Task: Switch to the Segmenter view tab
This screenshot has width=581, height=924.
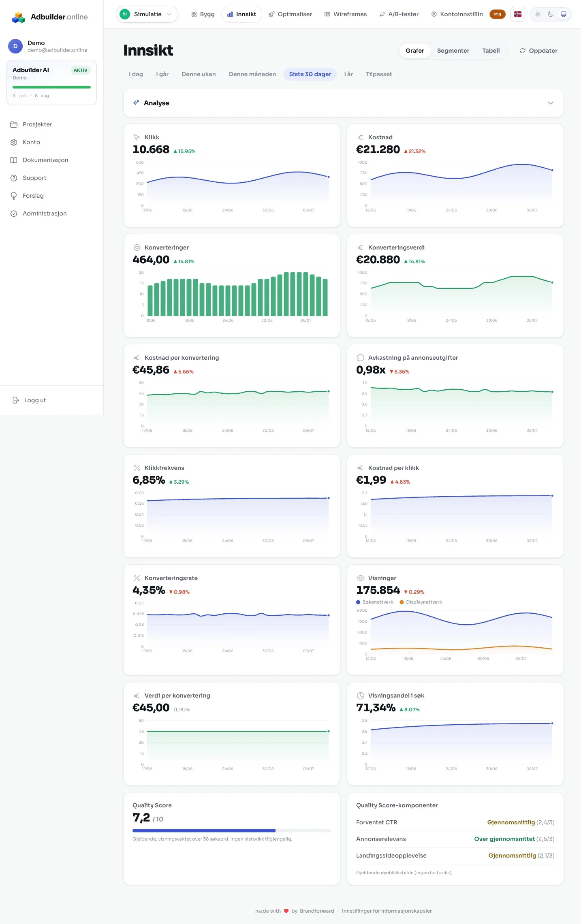Action: (453, 51)
